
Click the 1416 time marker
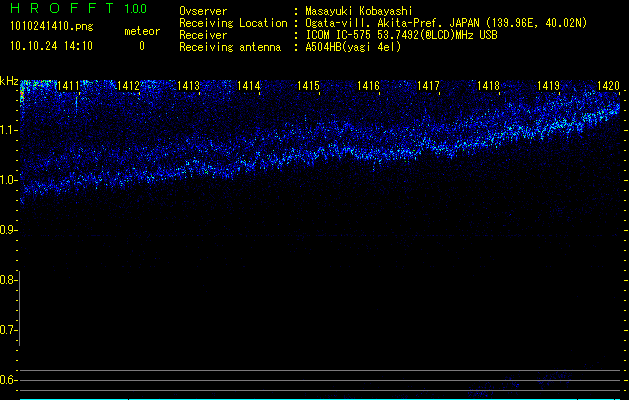[x=368, y=85]
